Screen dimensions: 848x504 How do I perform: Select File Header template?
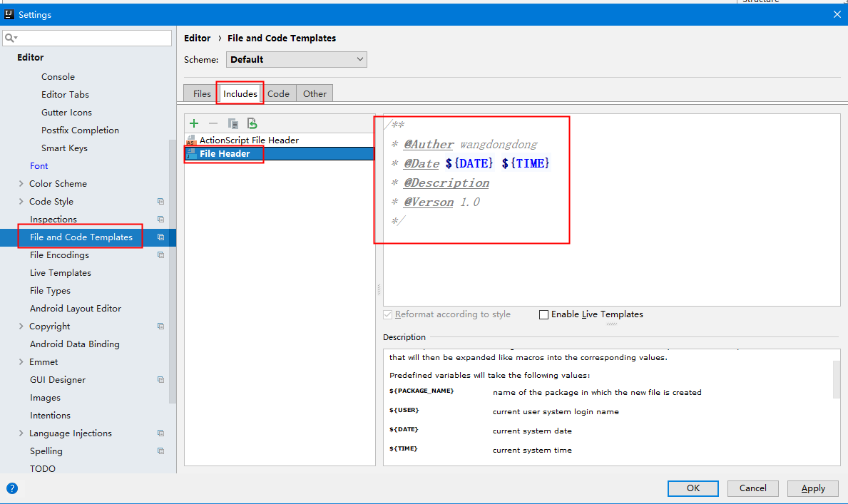(280, 153)
